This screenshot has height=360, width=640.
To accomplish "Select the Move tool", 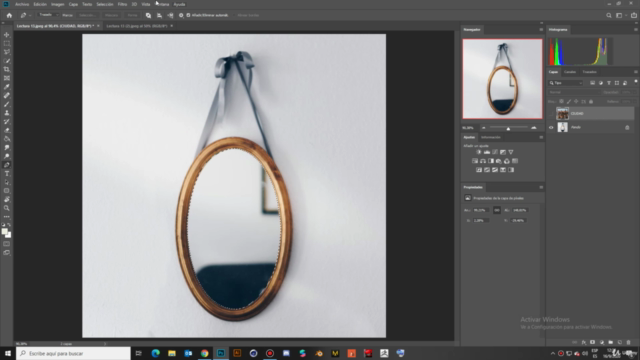I will click(7, 35).
